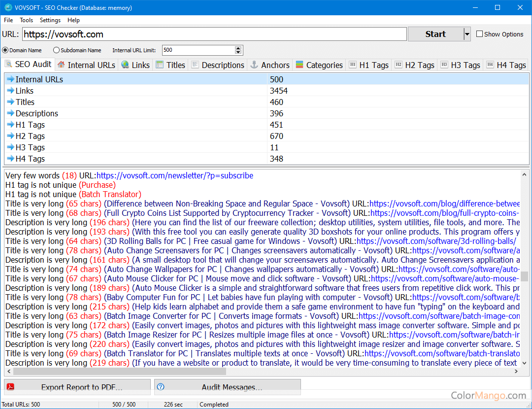This screenshot has width=532, height=409.
Task: Open the 3d-rolling-balls software URL link
Action: coord(436,241)
